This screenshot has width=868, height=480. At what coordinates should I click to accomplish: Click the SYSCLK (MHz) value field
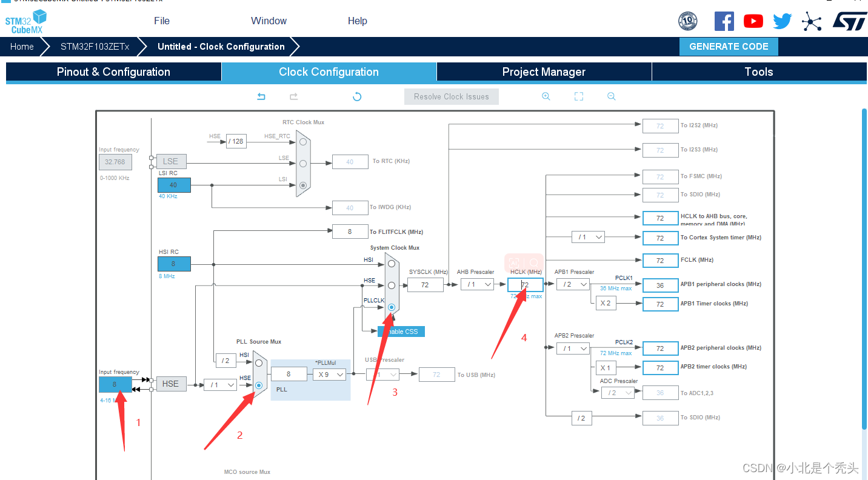pos(425,284)
